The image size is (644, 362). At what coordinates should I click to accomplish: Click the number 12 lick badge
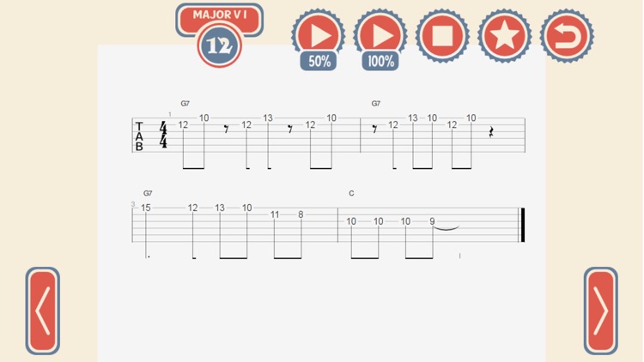pyautogui.click(x=219, y=46)
